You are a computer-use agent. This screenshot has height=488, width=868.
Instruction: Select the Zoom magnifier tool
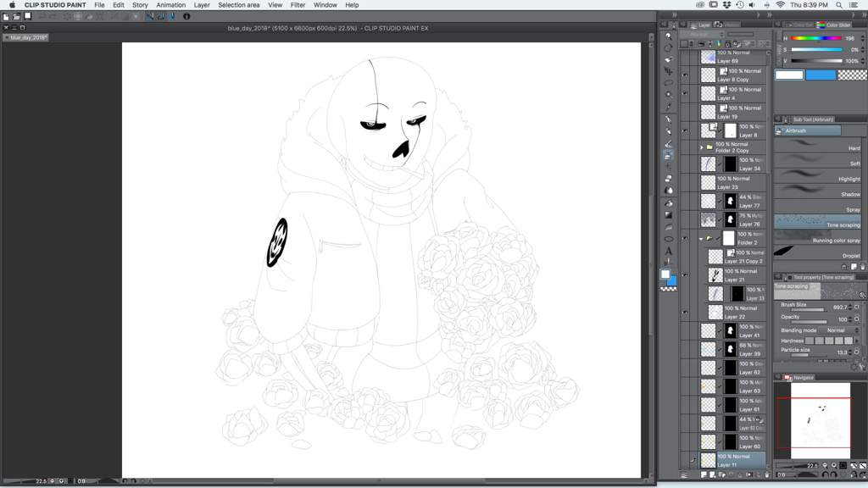(669, 36)
